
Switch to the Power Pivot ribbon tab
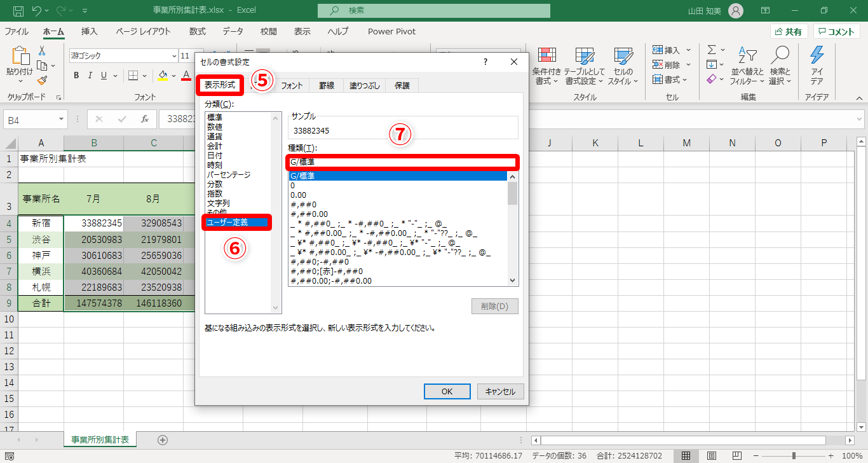point(391,32)
